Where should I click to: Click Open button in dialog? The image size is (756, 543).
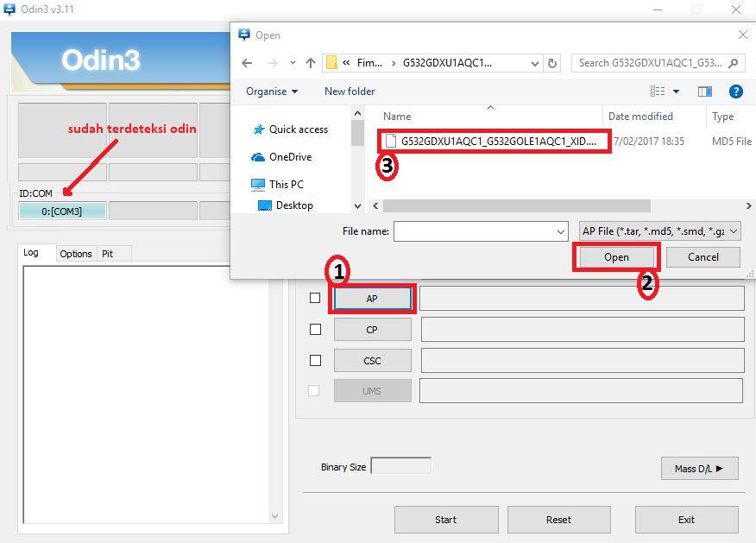[x=617, y=257]
